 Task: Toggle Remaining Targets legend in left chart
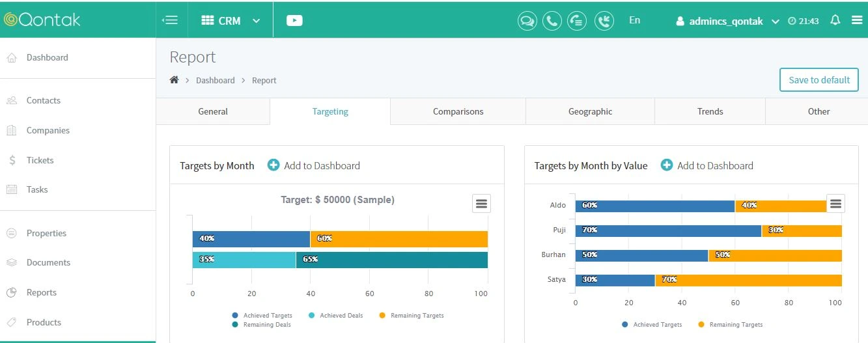[x=411, y=316]
